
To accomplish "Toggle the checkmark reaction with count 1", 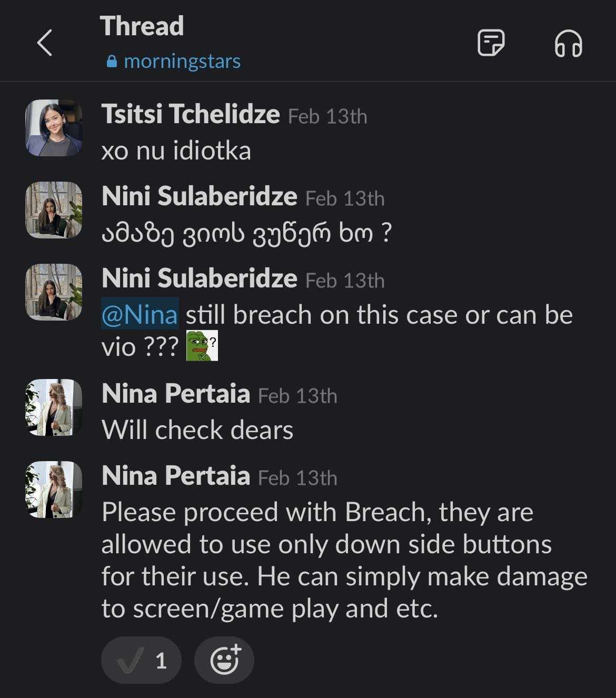I will 141,660.
